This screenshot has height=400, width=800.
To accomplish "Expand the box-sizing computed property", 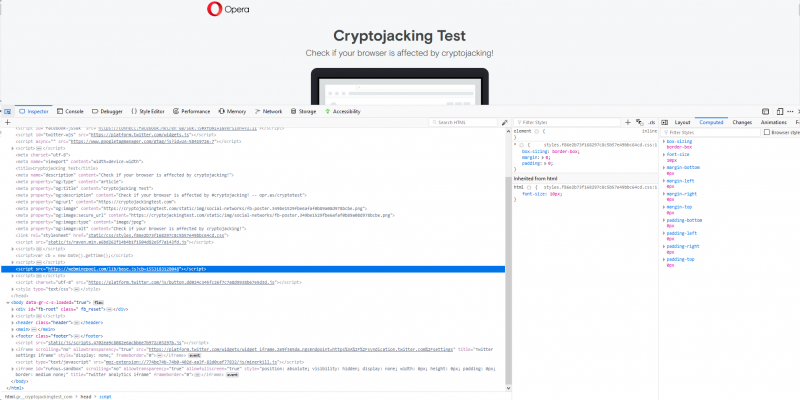I will pos(664,141).
